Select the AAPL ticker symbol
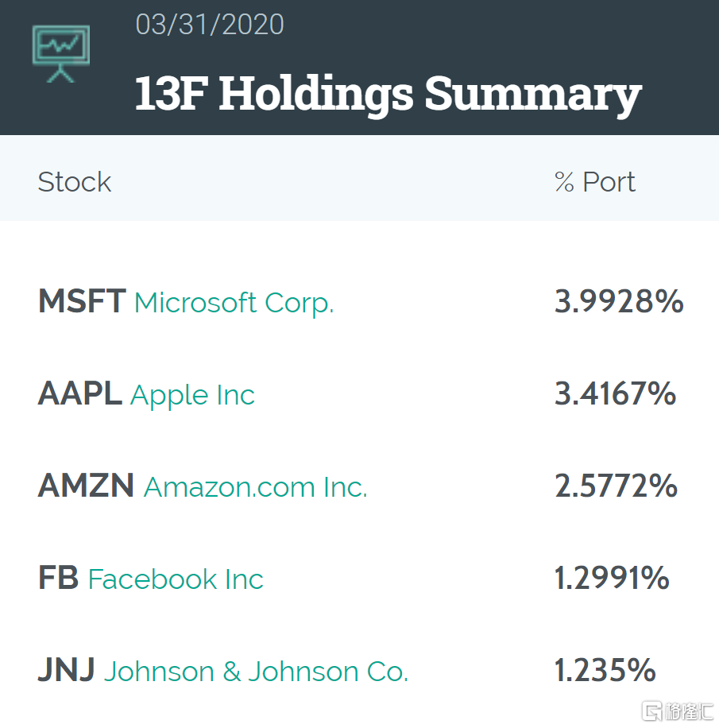The height and width of the screenshot is (728, 719). [x=79, y=394]
